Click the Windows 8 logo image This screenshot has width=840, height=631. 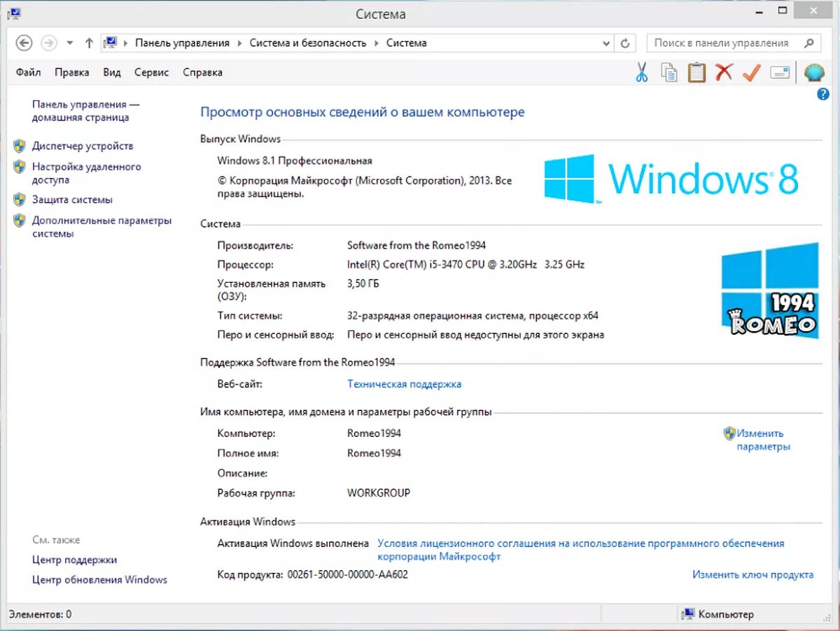click(671, 179)
